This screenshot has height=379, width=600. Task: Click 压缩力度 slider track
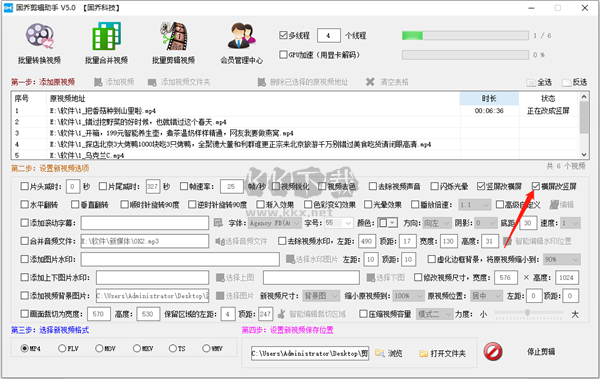(528, 313)
